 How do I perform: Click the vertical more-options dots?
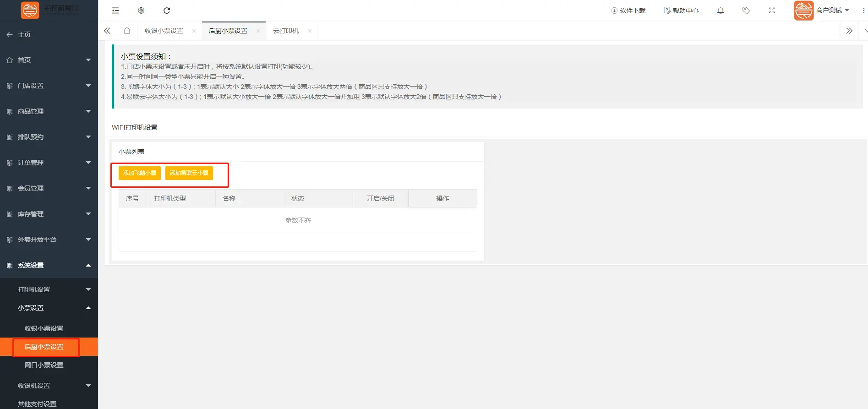pos(864,11)
